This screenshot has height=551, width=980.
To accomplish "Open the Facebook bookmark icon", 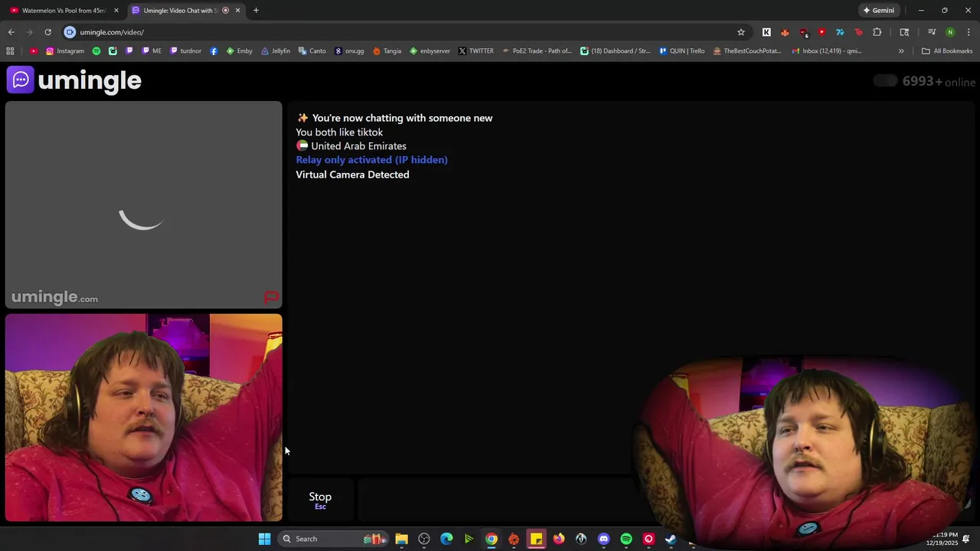I will click(214, 51).
